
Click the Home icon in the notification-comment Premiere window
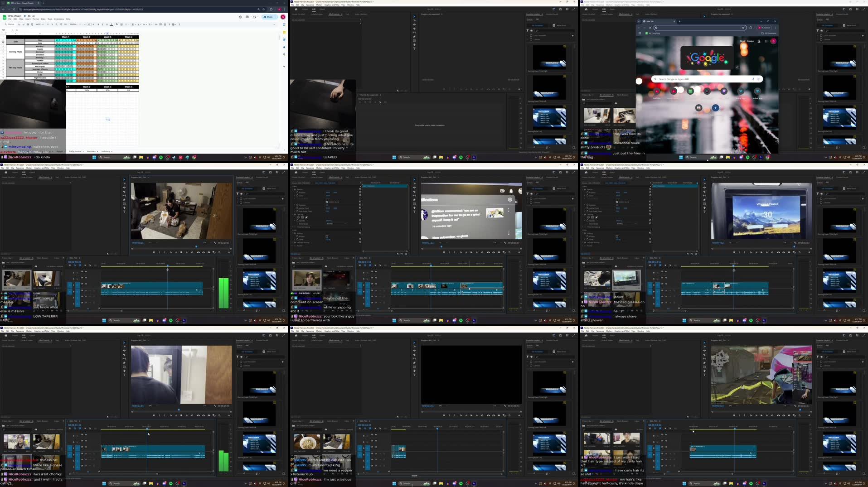click(x=296, y=172)
